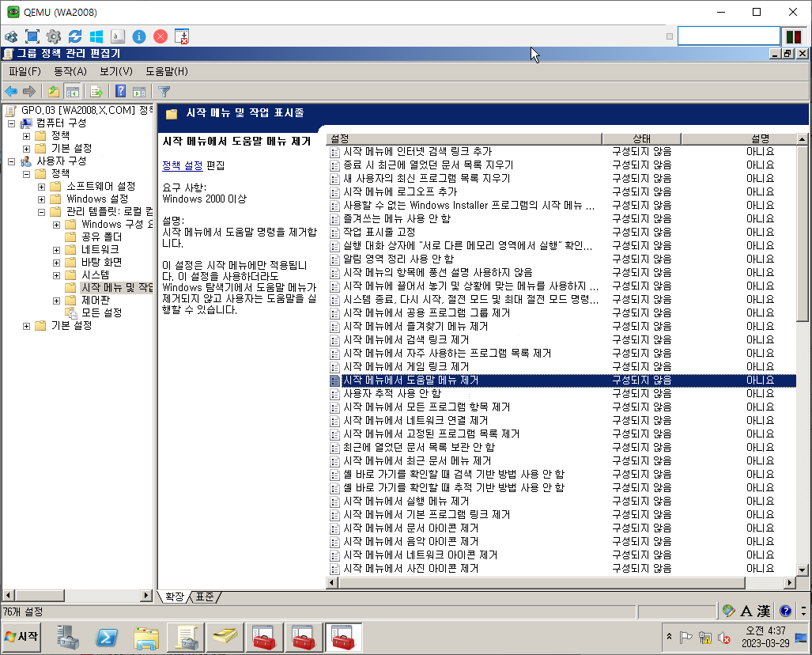This screenshot has width=812, height=655.
Task: Click the Export list toolbar icon
Action: coord(96,92)
